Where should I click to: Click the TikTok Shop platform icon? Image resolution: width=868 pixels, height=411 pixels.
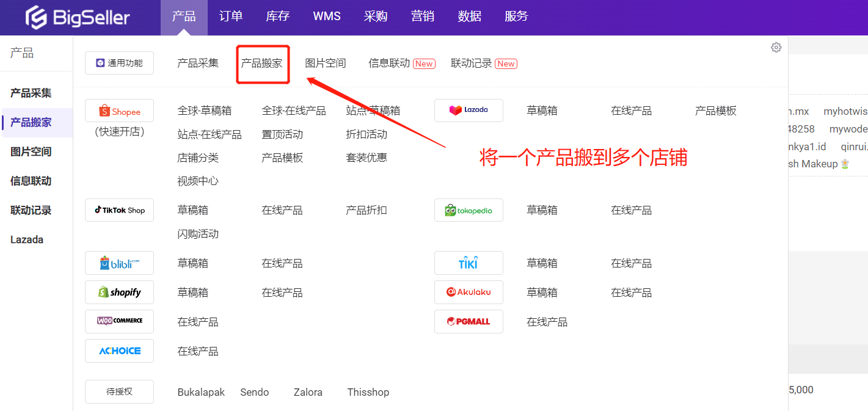119,210
